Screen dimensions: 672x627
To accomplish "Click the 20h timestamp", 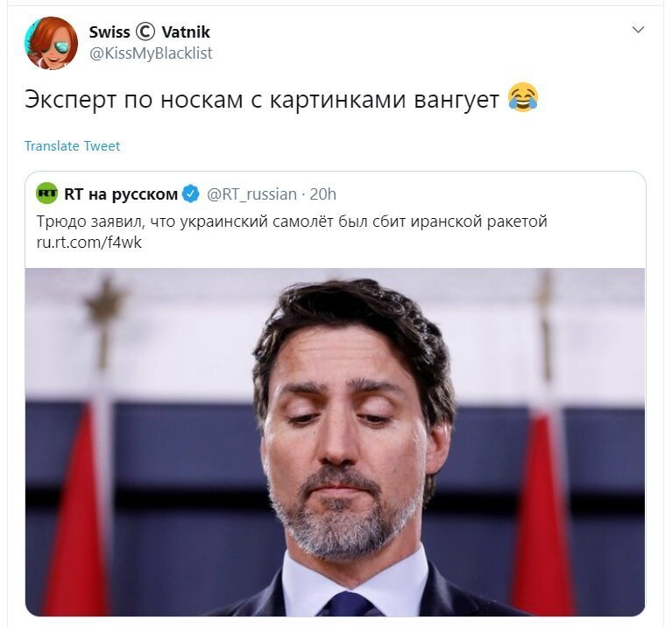I will point(322,194).
